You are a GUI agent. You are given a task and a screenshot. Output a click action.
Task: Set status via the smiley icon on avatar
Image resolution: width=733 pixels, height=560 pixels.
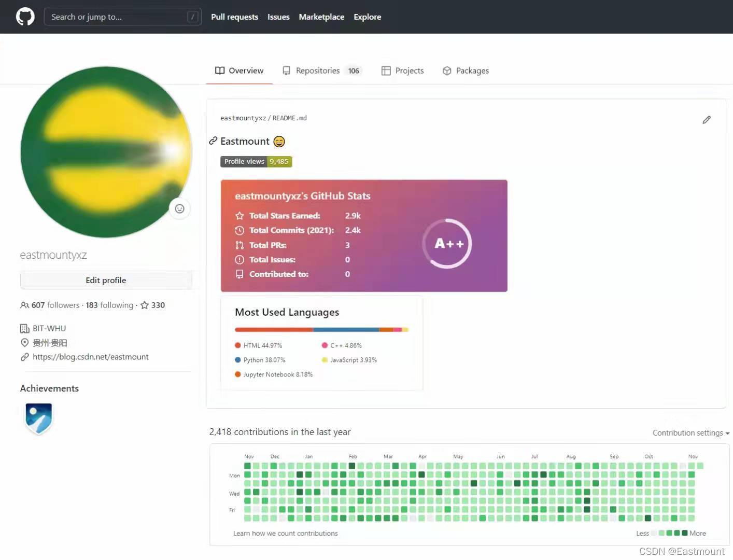coord(179,208)
